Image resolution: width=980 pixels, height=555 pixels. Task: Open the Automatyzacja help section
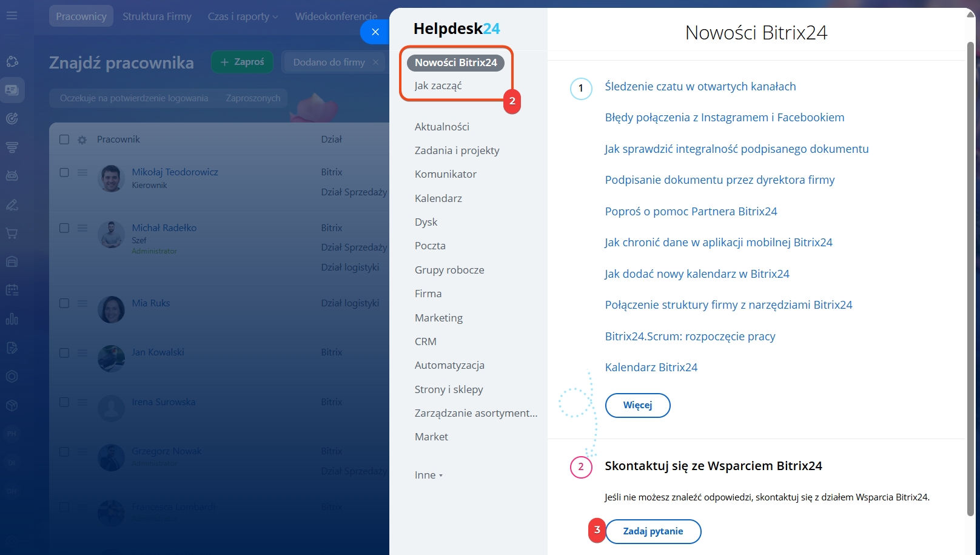click(449, 365)
